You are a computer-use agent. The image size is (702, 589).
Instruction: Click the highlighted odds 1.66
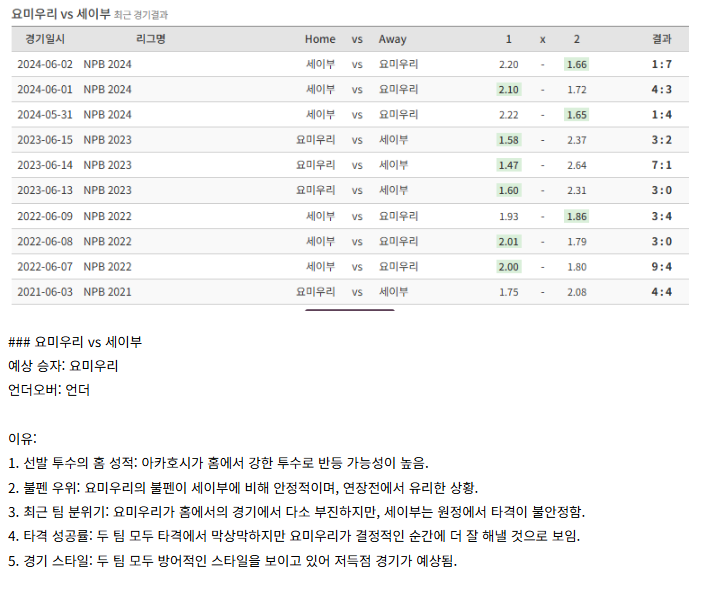(x=576, y=64)
